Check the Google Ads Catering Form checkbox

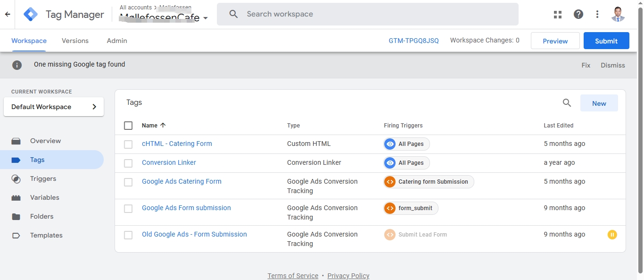(128, 182)
